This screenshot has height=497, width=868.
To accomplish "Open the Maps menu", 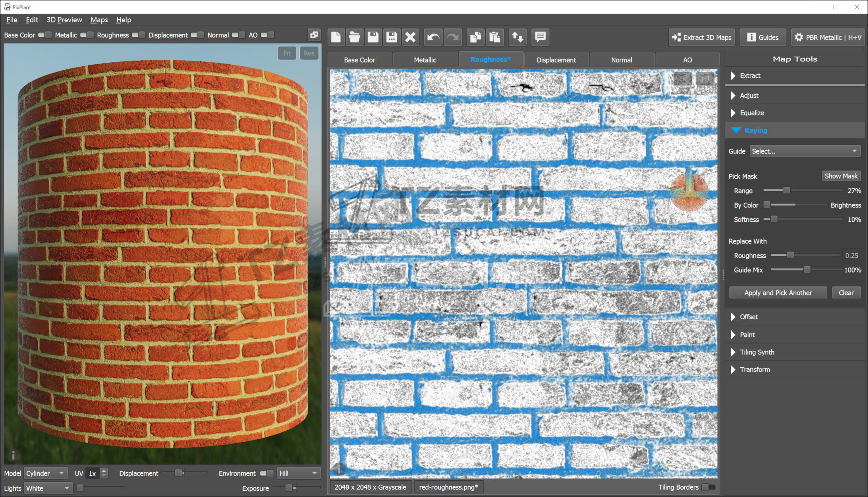I will (99, 20).
